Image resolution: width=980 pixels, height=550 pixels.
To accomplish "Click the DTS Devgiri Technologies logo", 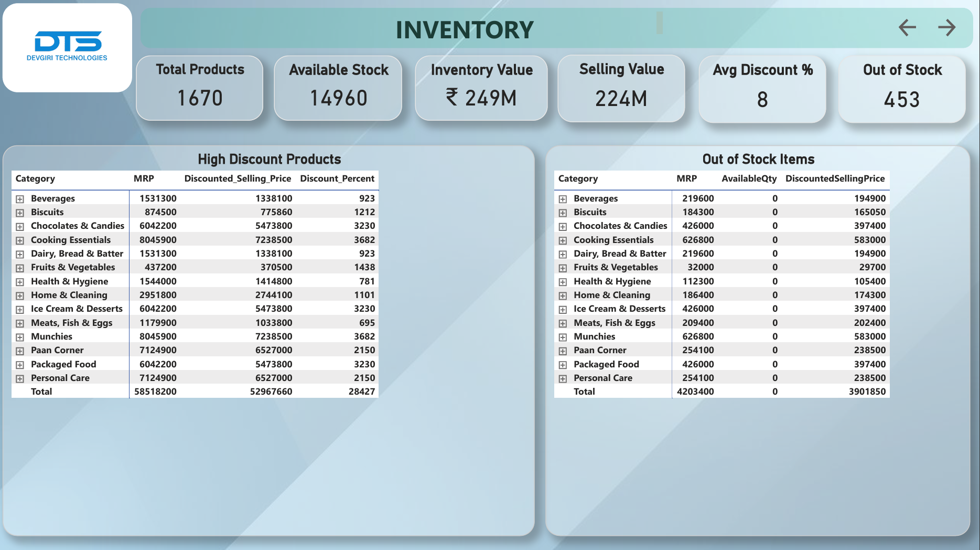I will pos(67,47).
